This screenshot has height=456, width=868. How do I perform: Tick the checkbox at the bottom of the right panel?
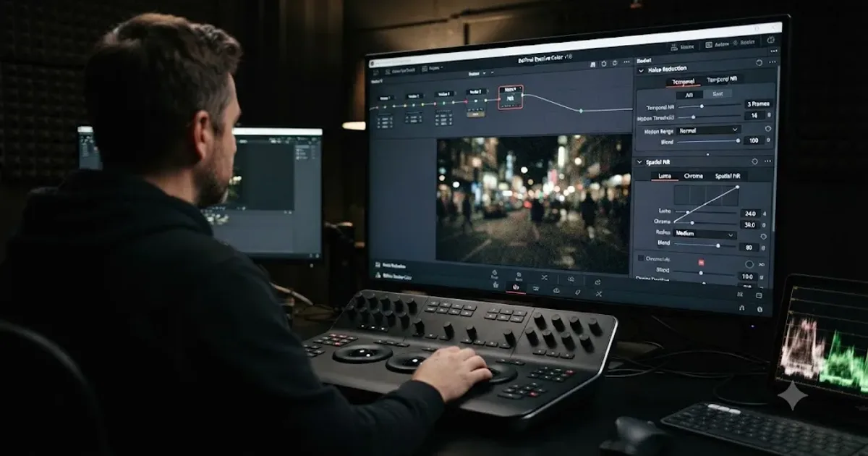(641, 258)
